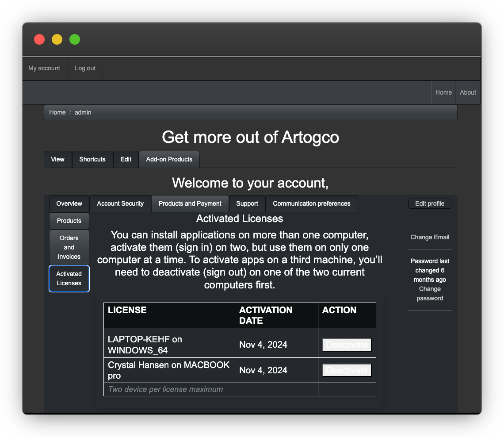Switch to the View tab
The height and width of the screenshot is (437, 504).
click(58, 160)
